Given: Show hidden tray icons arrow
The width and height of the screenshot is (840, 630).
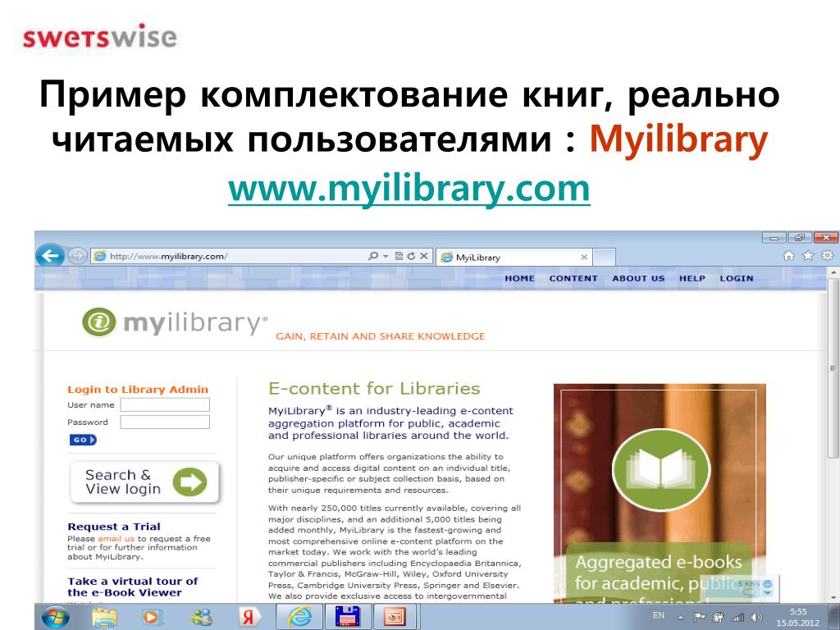Looking at the screenshot, I should (680, 618).
